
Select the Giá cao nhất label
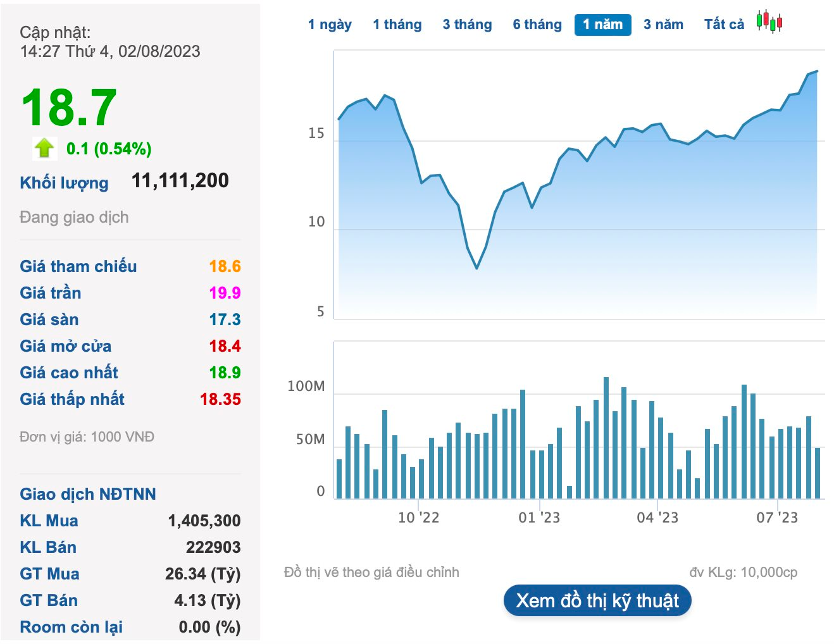coord(68,373)
